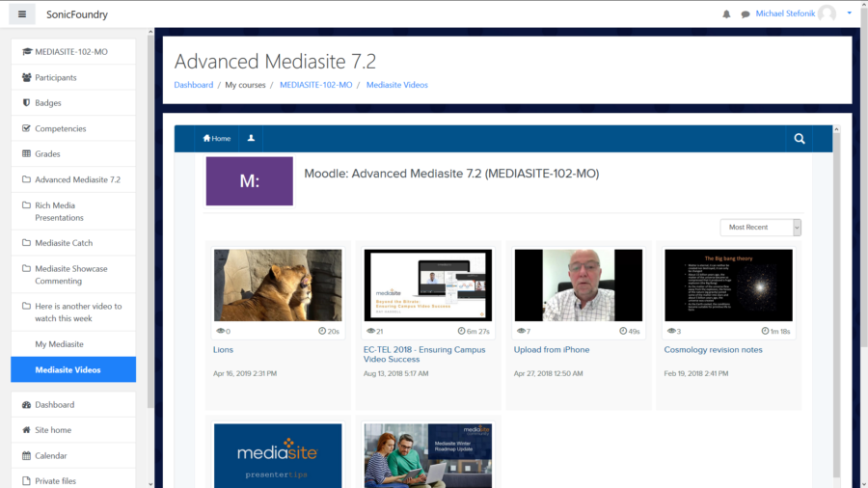Click MEDIASITE-102-MO breadcrumb link
The image size is (868, 488).
coord(315,85)
